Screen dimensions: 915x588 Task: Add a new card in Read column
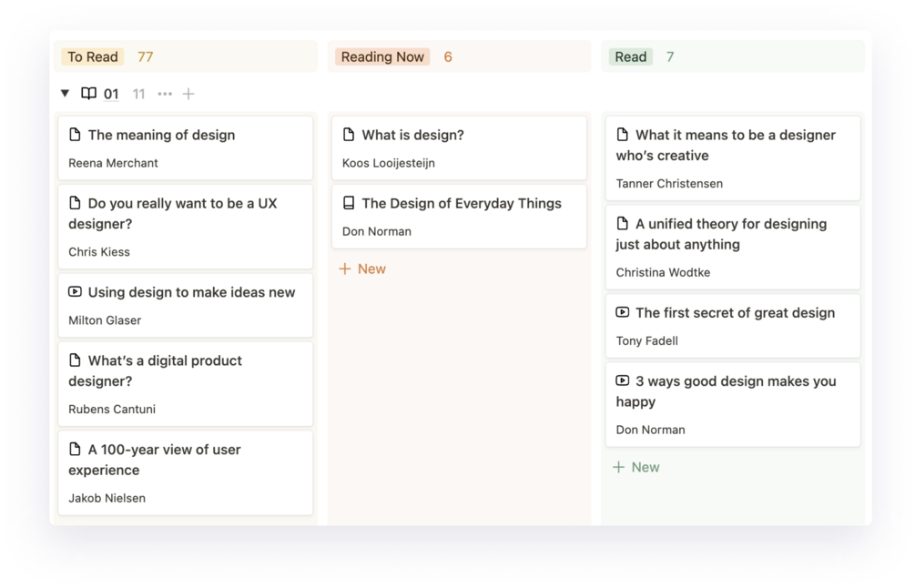(x=636, y=467)
